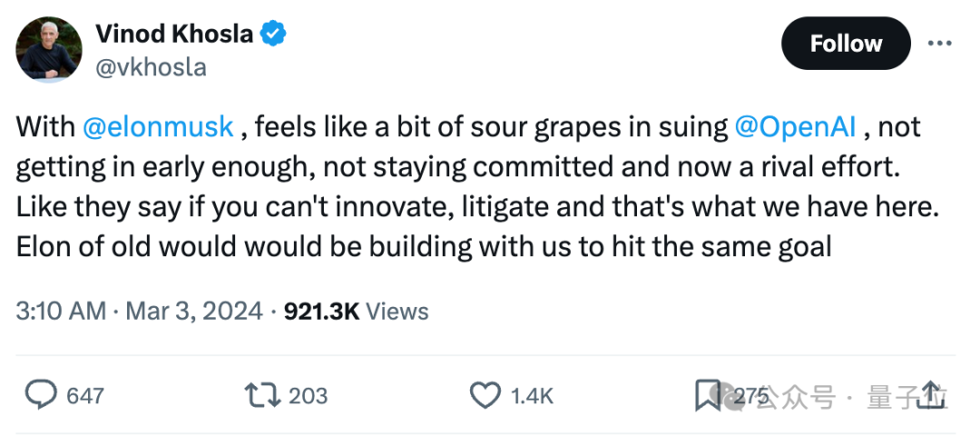Open the @elonmusk mention link
980x436 pixels.
(x=158, y=127)
